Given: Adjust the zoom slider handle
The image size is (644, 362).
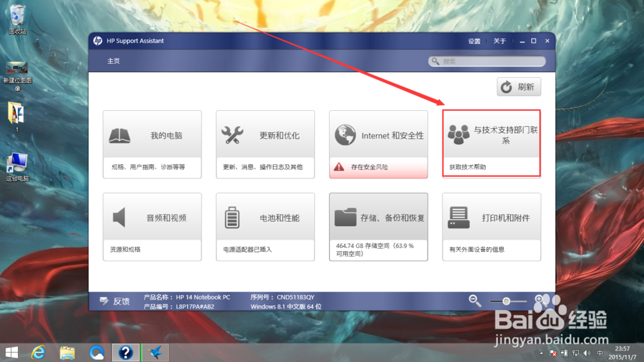Looking at the screenshot, I should point(506,301).
